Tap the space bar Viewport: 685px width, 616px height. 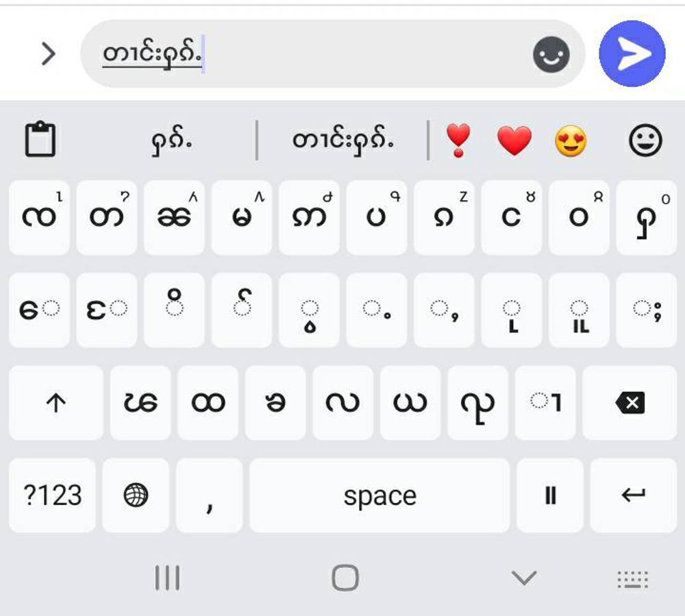[x=379, y=495]
